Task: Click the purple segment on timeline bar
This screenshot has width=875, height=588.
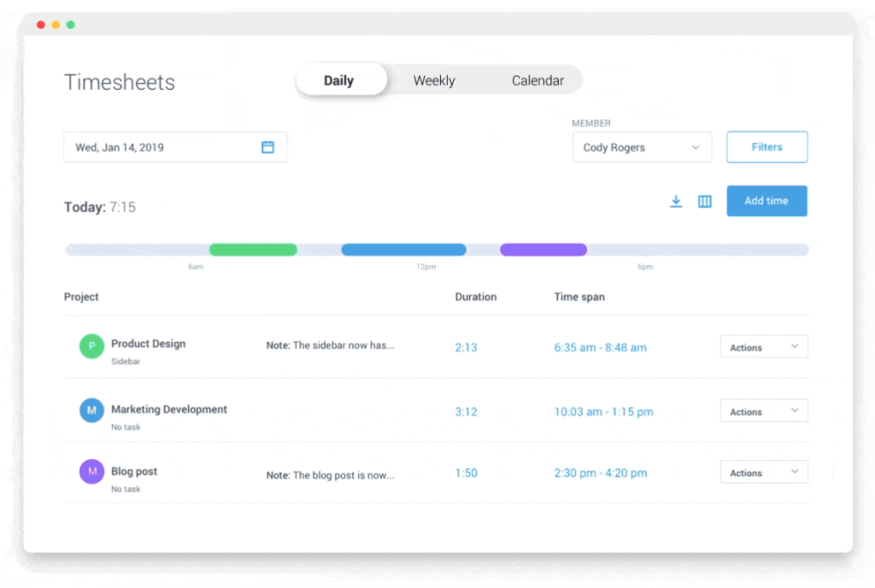Action: pos(543,250)
